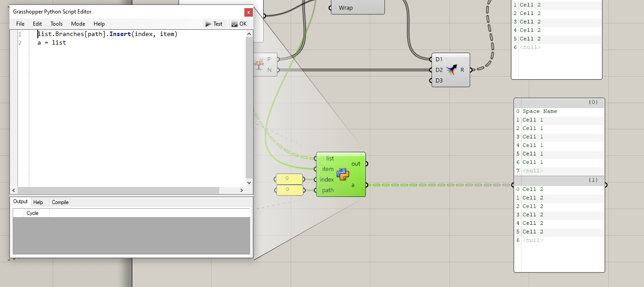
Task: Open the File menu
Action: (x=20, y=23)
